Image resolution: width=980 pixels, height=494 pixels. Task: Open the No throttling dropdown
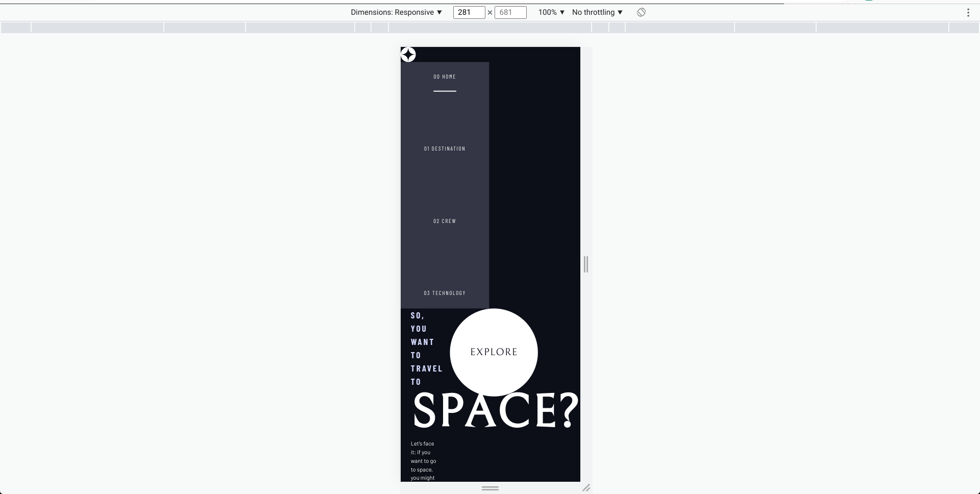click(597, 12)
